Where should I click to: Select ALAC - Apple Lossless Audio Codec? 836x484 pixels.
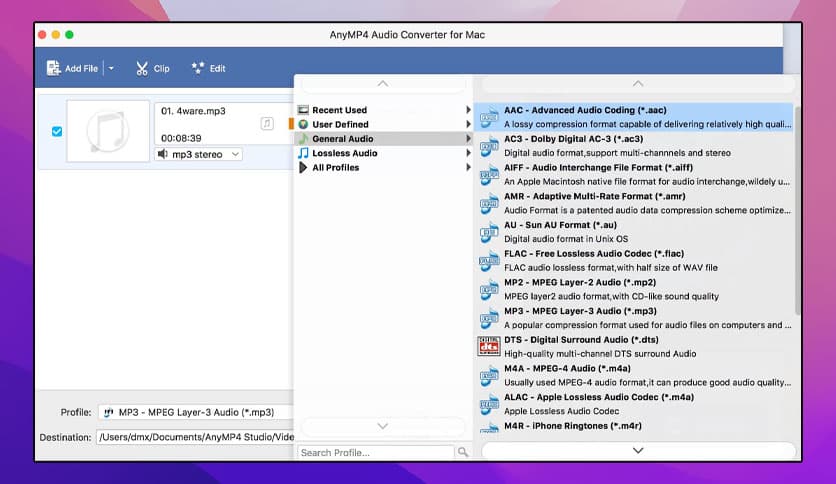(633, 405)
